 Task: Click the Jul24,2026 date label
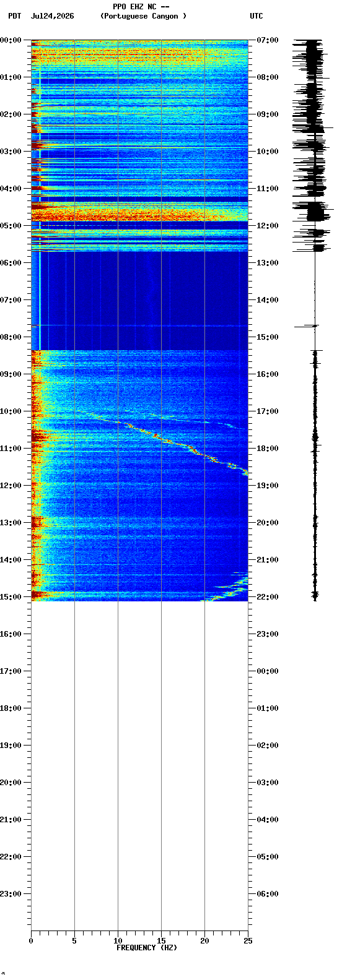point(52,16)
